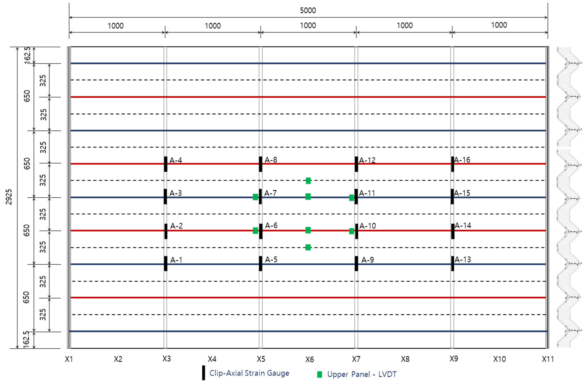Image resolution: width=588 pixels, height=384 pixels.
Task: Click the topmost green LVDT square above X6
Action: (x=308, y=181)
